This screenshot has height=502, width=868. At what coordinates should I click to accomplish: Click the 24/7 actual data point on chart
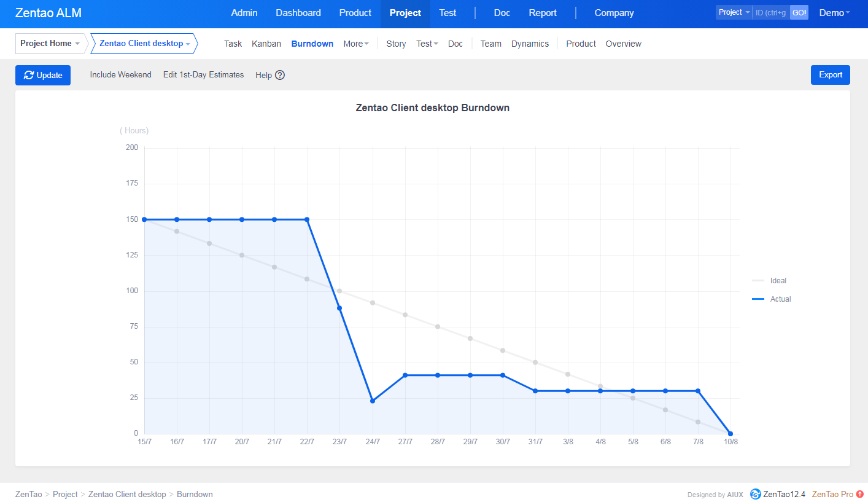pos(372,401)
